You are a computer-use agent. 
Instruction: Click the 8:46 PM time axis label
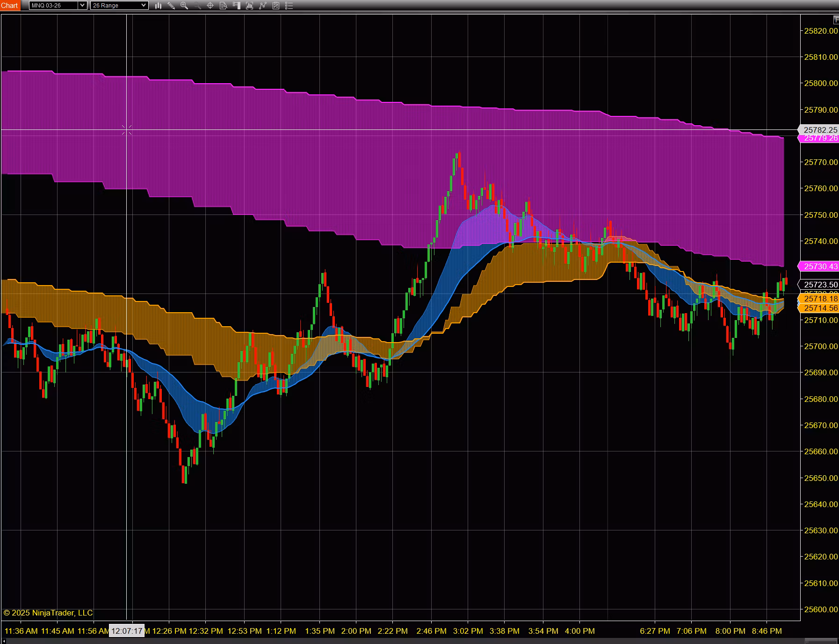click(767, 631)
